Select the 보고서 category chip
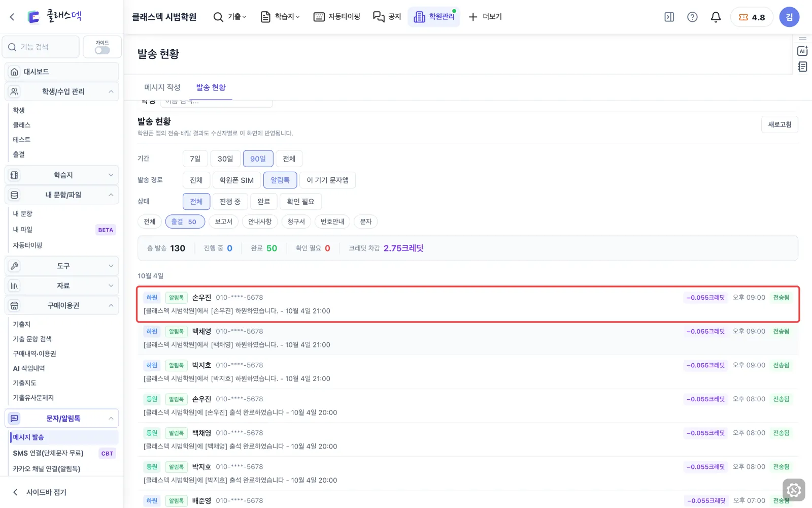 coord(223,221)
